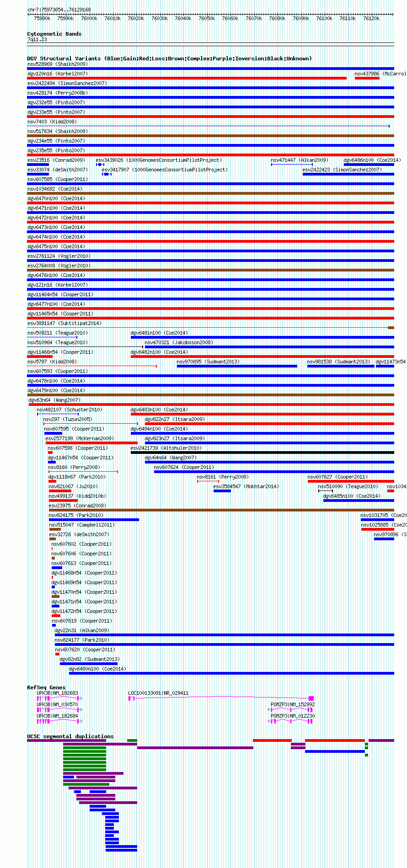
Task: Select esv3584547 (Mokhtar2014) label
Action: pos(246,486)
